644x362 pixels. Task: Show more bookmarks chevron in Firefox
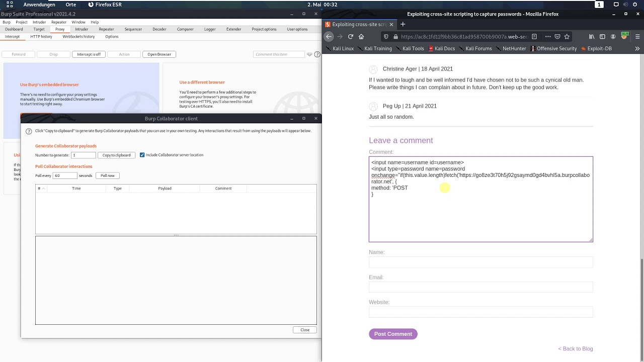[x=637, y=49]
